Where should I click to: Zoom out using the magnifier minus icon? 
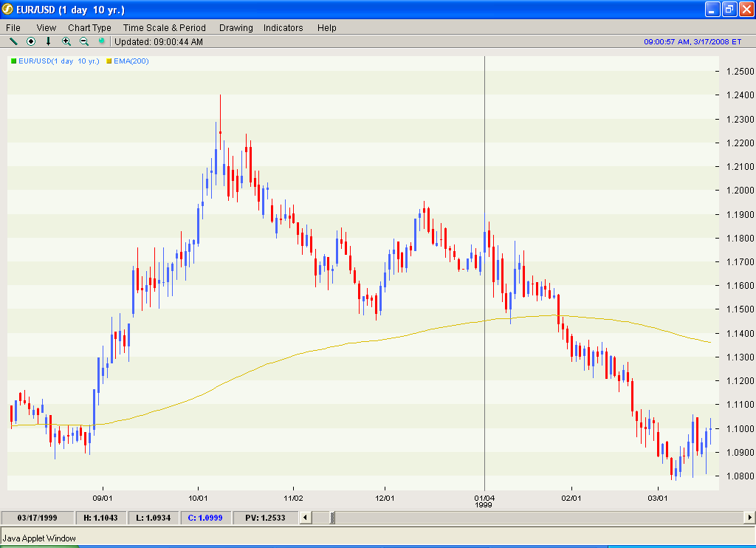coord(84,41)
